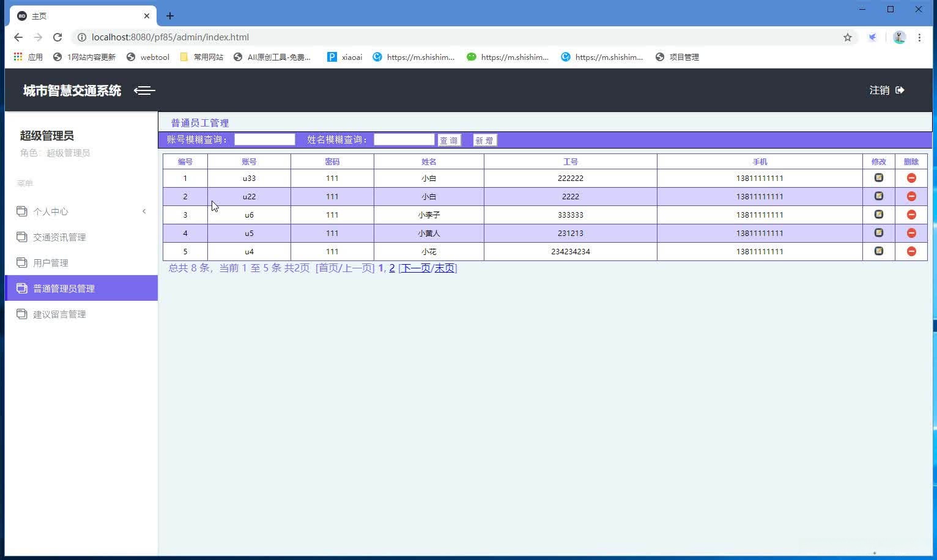Focus the 账号模糊查询 input box

point(265,139)
